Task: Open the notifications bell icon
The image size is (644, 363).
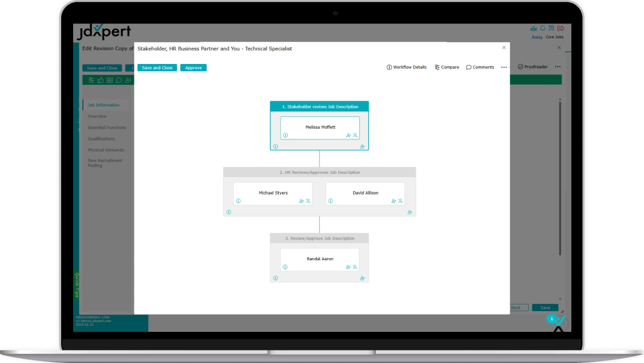Action: 543,27
